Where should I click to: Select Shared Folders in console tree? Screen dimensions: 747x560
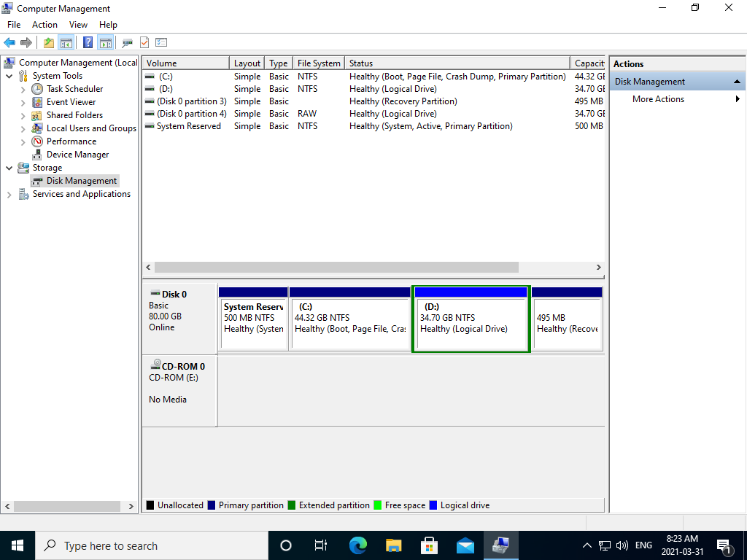coord(74,115)
